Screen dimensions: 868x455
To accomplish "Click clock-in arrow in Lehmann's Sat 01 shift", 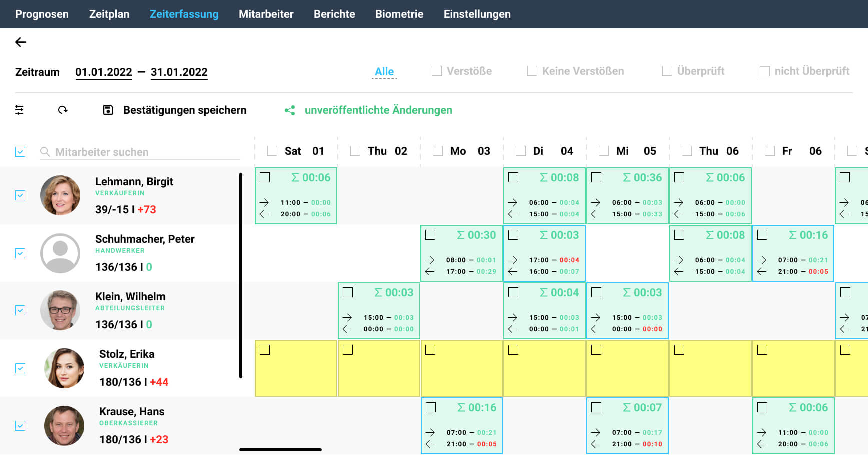I will pyautogui.click(x=264, y=202).
